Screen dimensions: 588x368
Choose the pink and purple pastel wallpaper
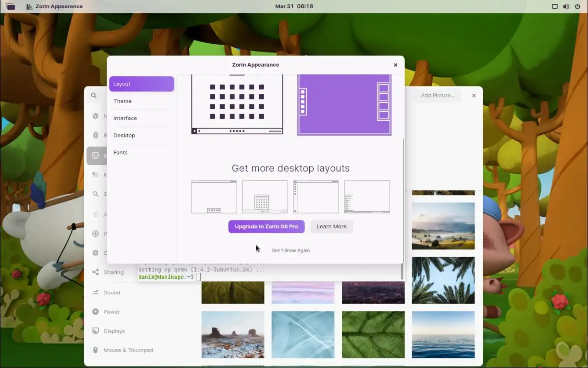[x=303, y=293]
